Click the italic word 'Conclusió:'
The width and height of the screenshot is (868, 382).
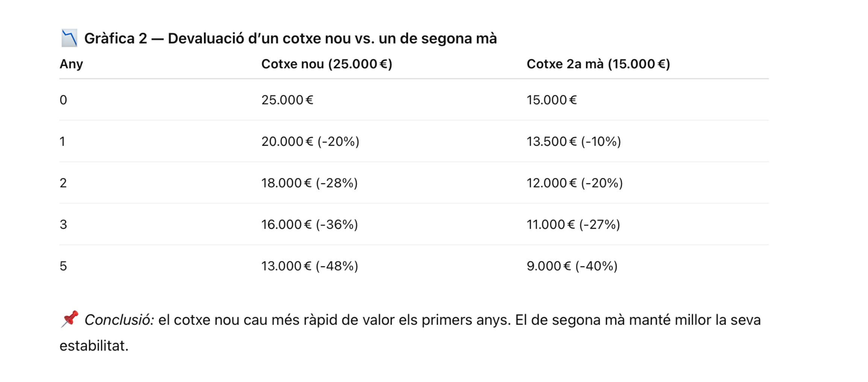point(119,320)
